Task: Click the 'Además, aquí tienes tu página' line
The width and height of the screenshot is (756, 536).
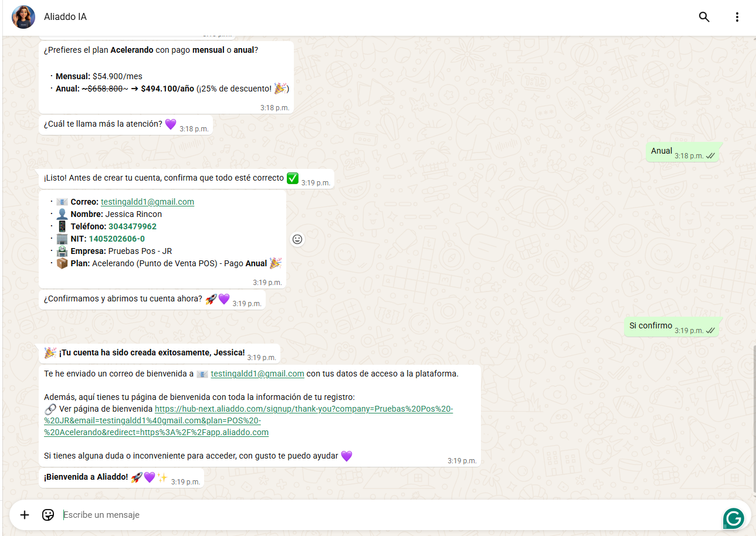Action: (x=199, y=396)
